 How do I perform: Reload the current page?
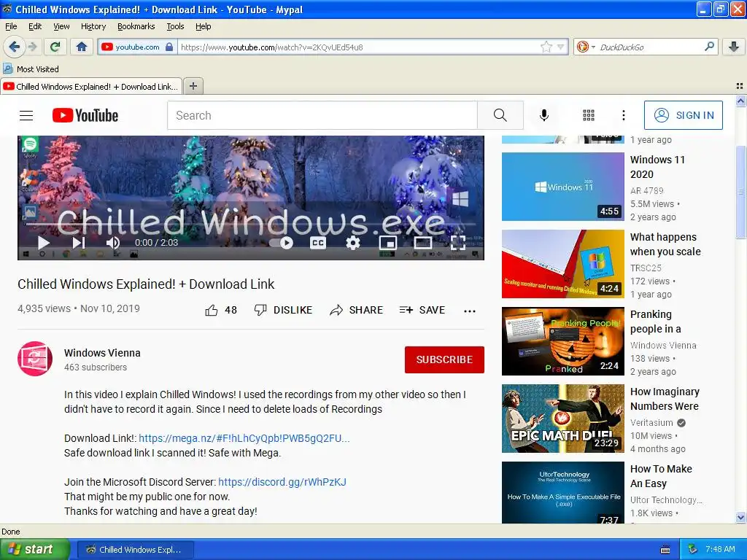[55, 47]
